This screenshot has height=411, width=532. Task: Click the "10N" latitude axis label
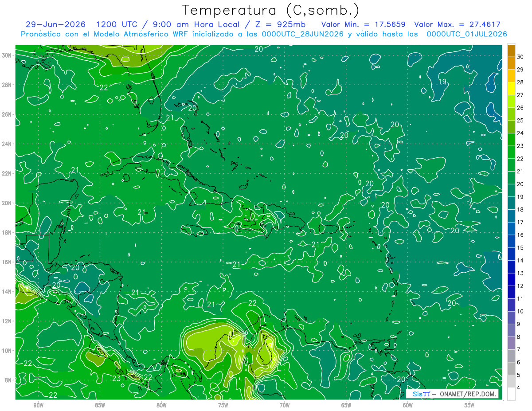[8, 351]
